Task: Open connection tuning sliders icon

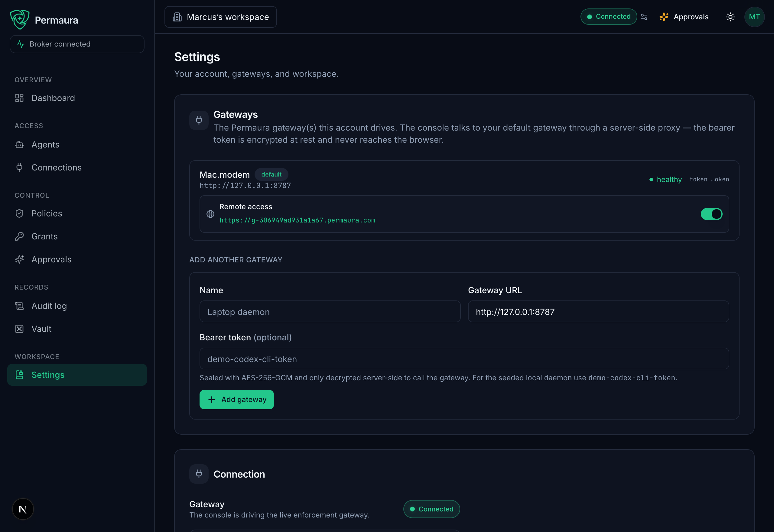Action: point(644,17)
